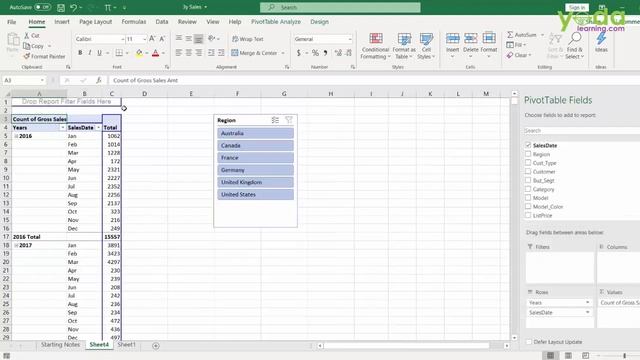Decrease font size with the small A icon
The image size is (640, 360).
click(162, 39)
